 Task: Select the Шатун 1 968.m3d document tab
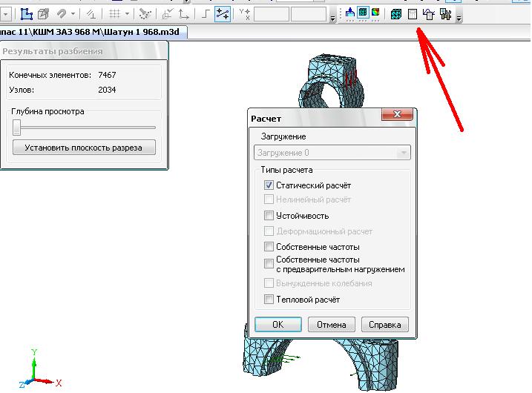pyautogui.click(x=92, y=32)
